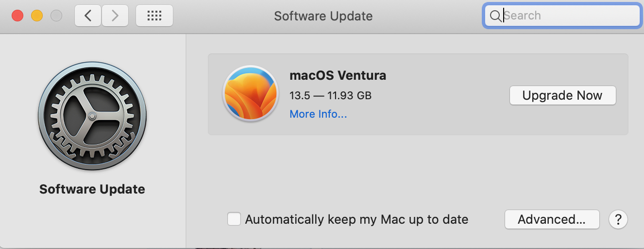Click the Software Update label under the gear
644x249 pixels.
click(x=92, y=189)
